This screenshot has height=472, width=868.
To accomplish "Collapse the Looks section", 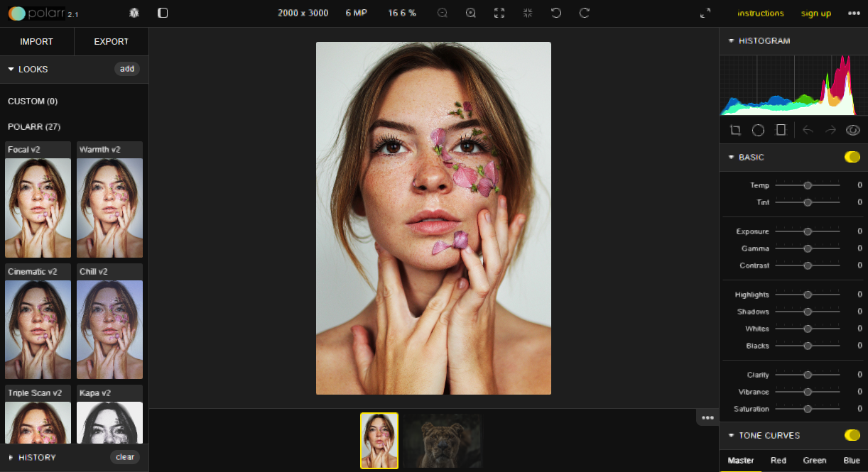I will pos(11,70).
